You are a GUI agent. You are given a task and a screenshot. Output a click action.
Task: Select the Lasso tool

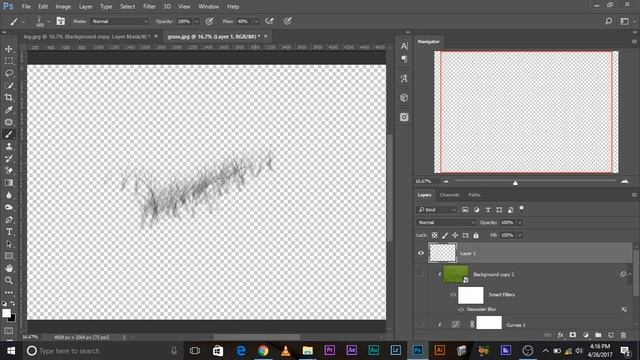[x=9, y=73]
